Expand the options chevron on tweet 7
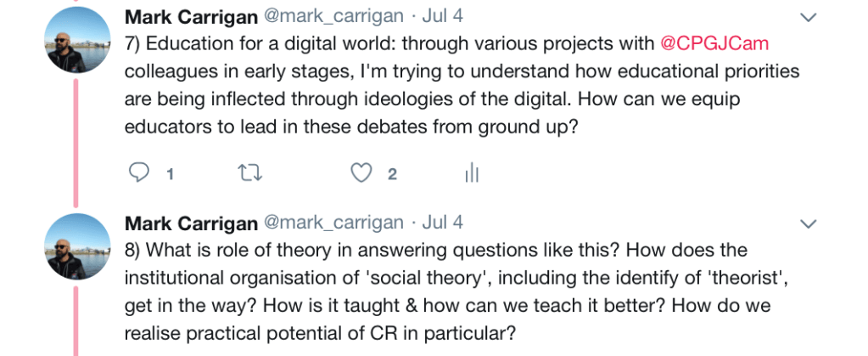This screenshot has width=868, height=356. (809, 18)
